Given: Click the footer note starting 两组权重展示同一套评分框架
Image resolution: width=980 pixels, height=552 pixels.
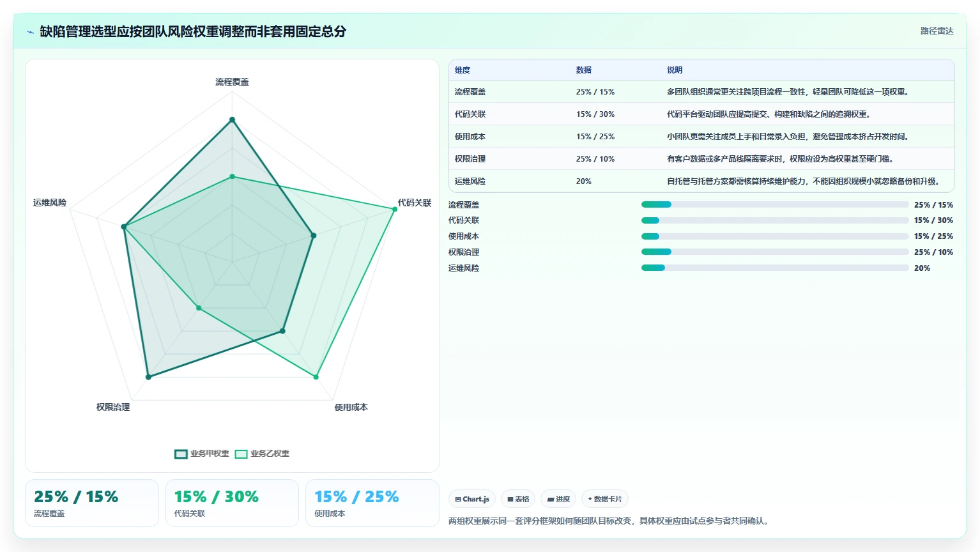Looking at the screenshot, I should tap(610, 521).
